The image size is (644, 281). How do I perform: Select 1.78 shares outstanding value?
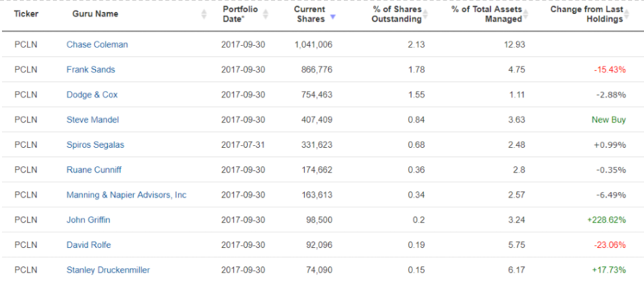[x=417, y=70]
